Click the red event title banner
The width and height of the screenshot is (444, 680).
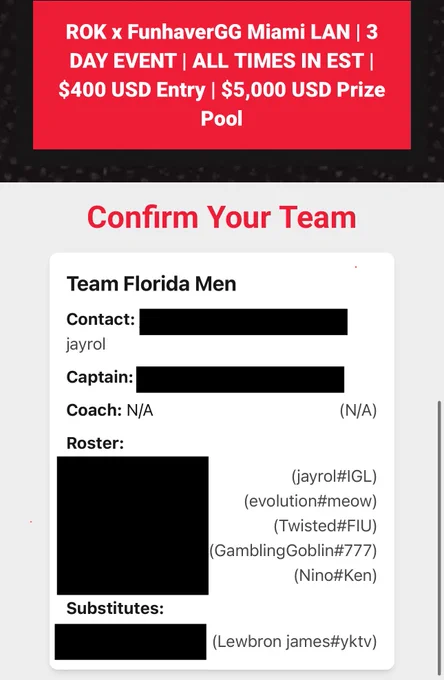point(222,75)
